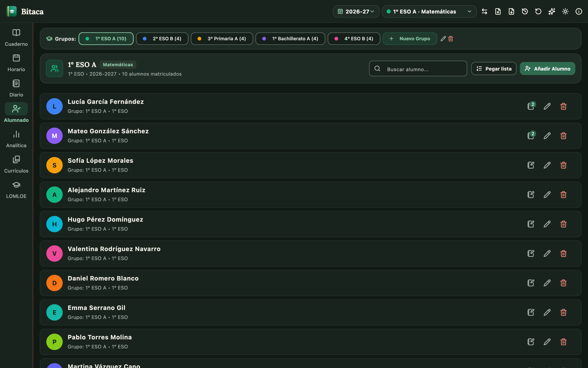
Task: Select the Emma Serrano Gil name text
Action: point(96,308)
